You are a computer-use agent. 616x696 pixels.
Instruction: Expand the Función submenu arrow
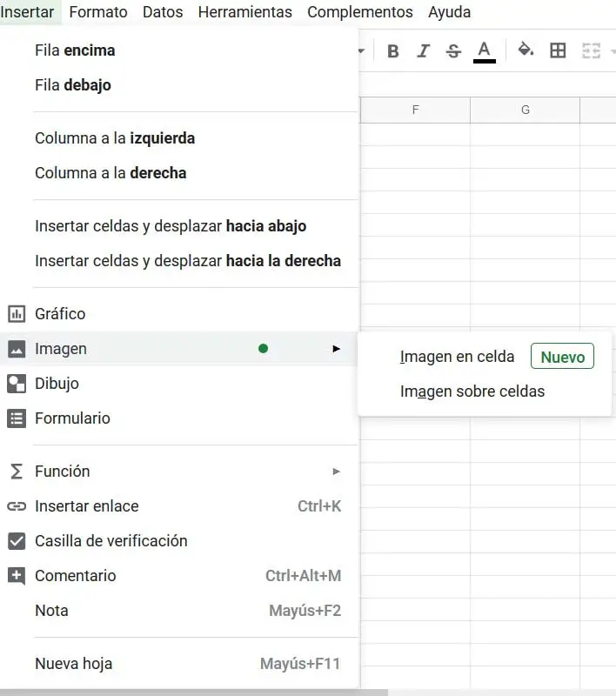pos(336,472)
